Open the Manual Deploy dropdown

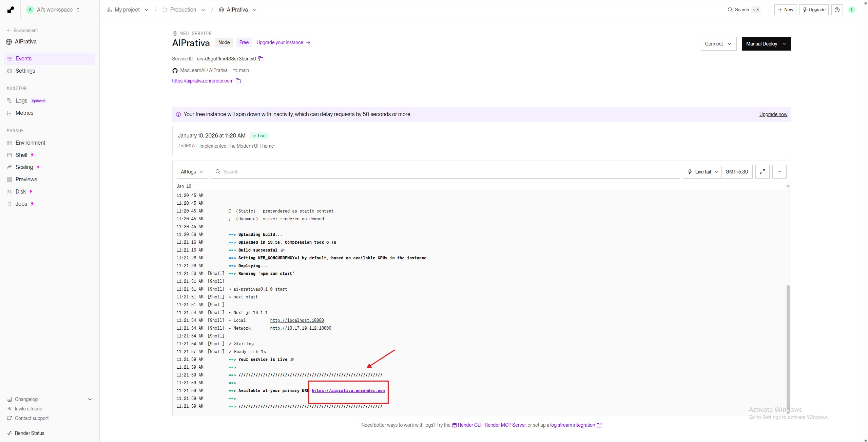766,44
